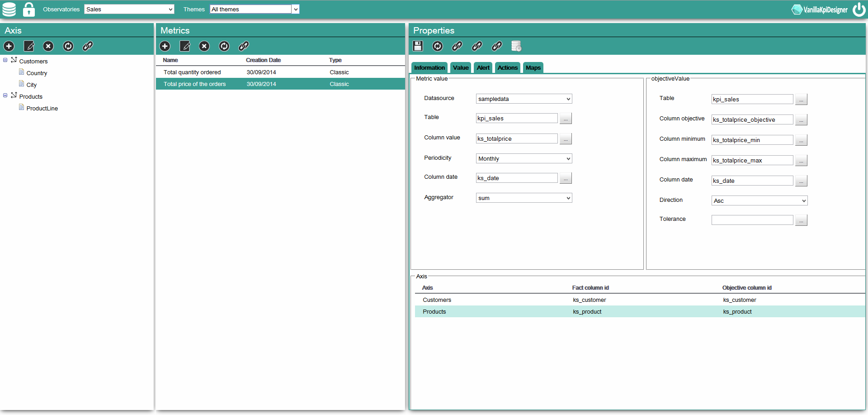Click the document icon beside ProductLine
This screenshot has width=868, height=415.
click(x=21, y=107)
